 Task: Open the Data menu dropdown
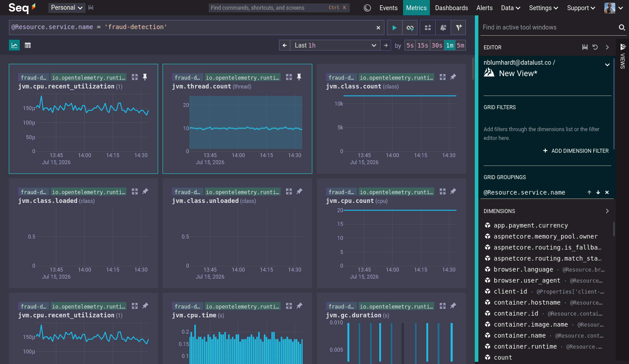(511, 8)
